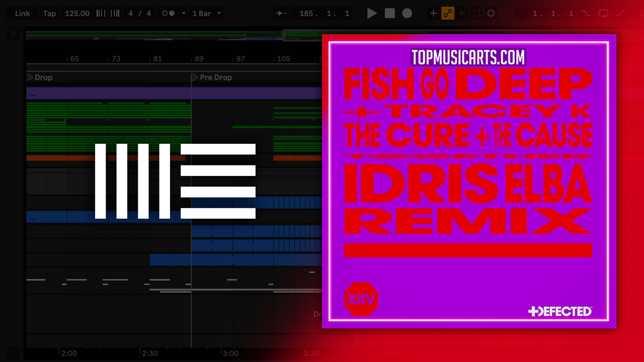The image size is (644, 362).
Task: Enable the Session Record circle icon
Action: tap(491, 13)
